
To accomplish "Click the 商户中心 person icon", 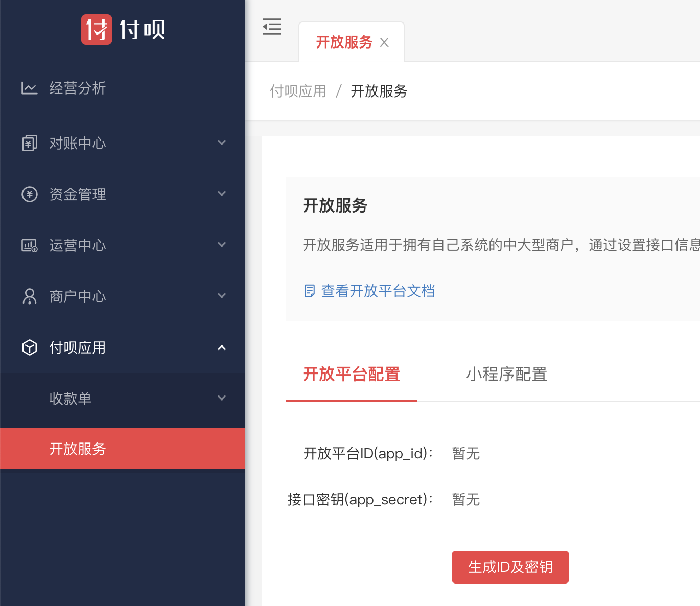I will pyautogui.click(x=29, y=296).
